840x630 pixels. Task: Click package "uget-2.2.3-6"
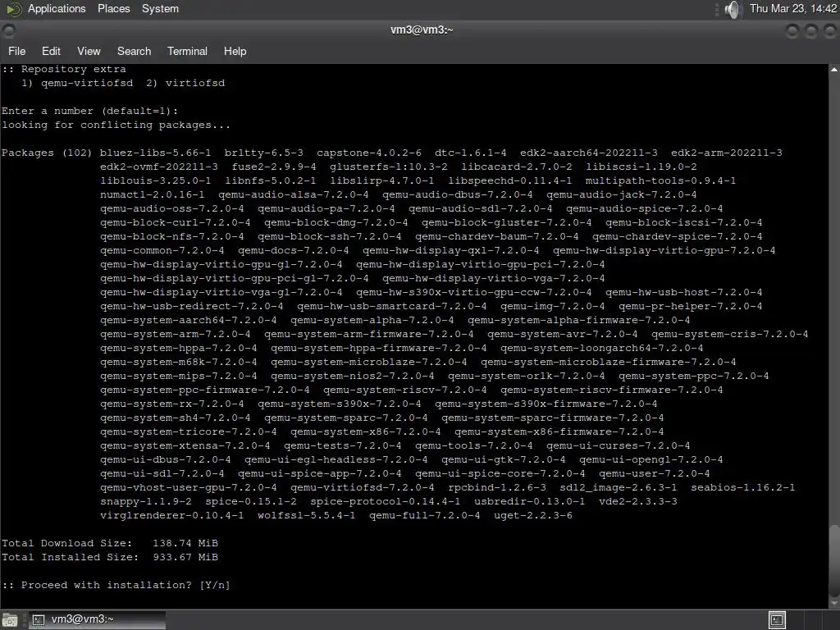click(532, 515)
